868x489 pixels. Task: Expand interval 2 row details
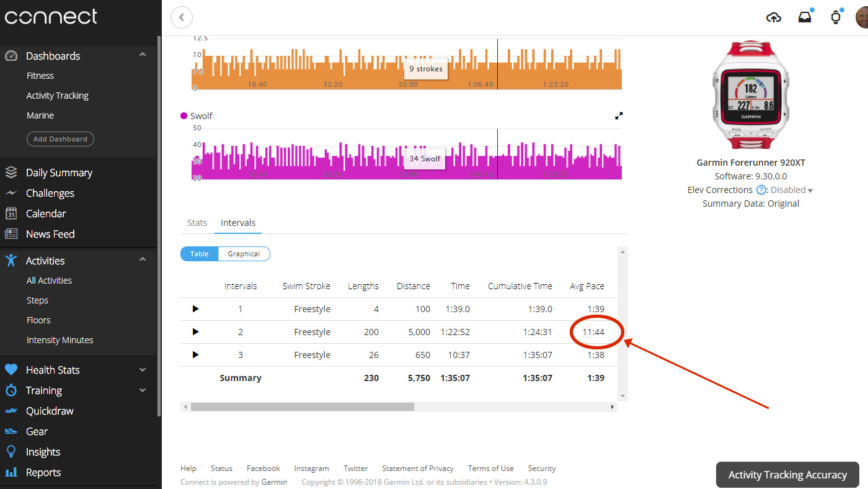(x=195, y=332)
